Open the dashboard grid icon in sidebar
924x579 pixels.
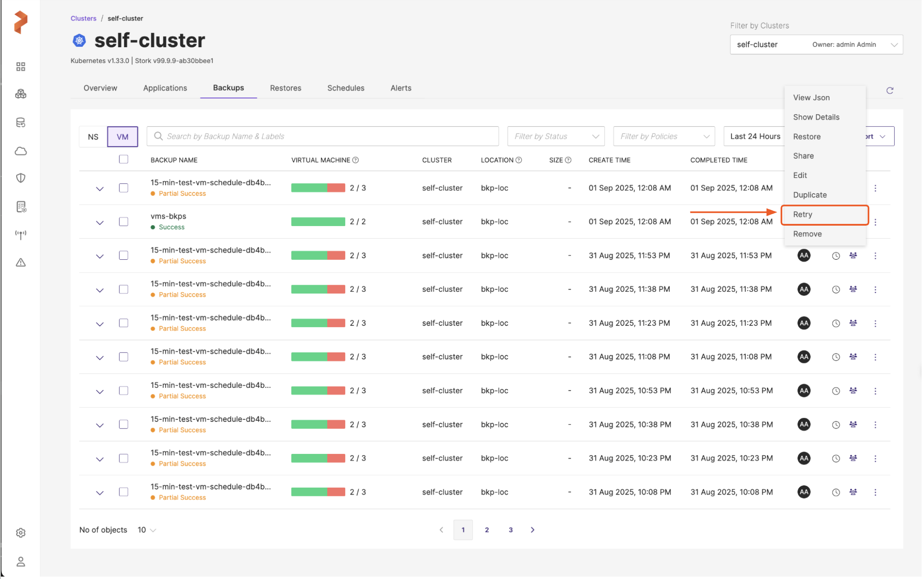pos(21,66)
